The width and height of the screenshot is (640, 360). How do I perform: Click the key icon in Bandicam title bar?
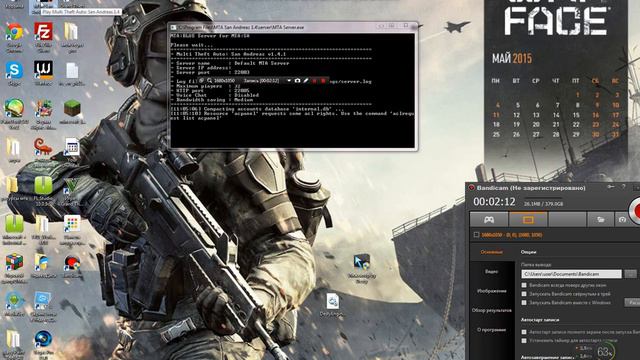point(611,187)
